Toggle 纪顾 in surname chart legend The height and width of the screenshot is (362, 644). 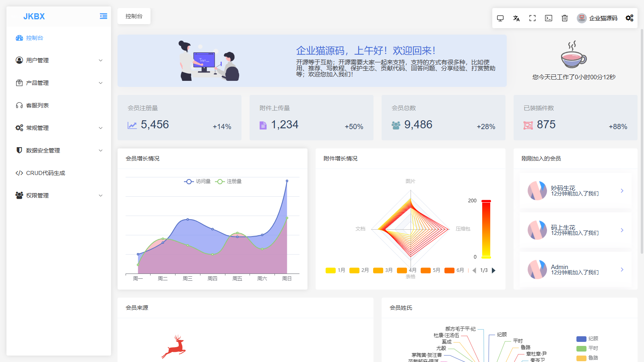tap(587, 339)
